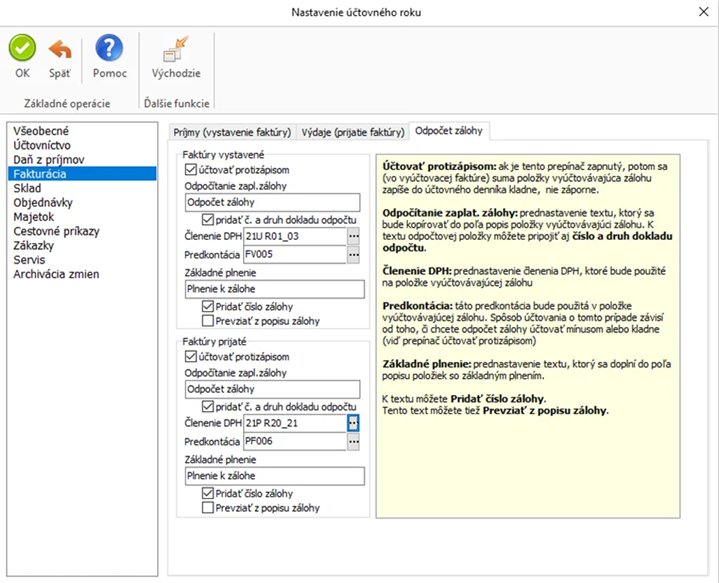Switch to Výdaje (prijatie faktúry) tab
The image size is (719, 583).
pos(353,132)
